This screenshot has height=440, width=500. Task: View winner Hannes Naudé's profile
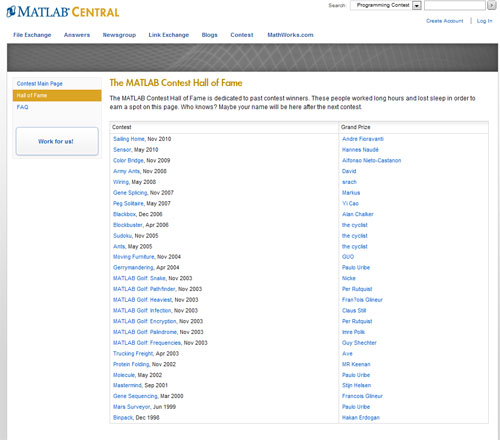point(360,150)
